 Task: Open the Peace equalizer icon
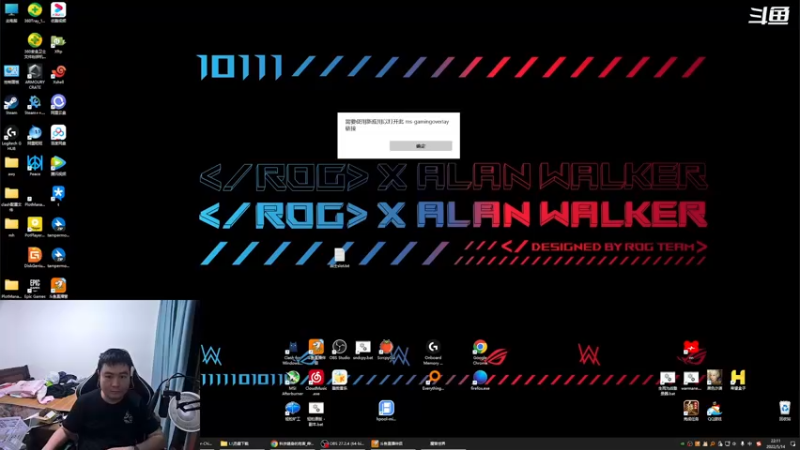(x=35, y=166)
